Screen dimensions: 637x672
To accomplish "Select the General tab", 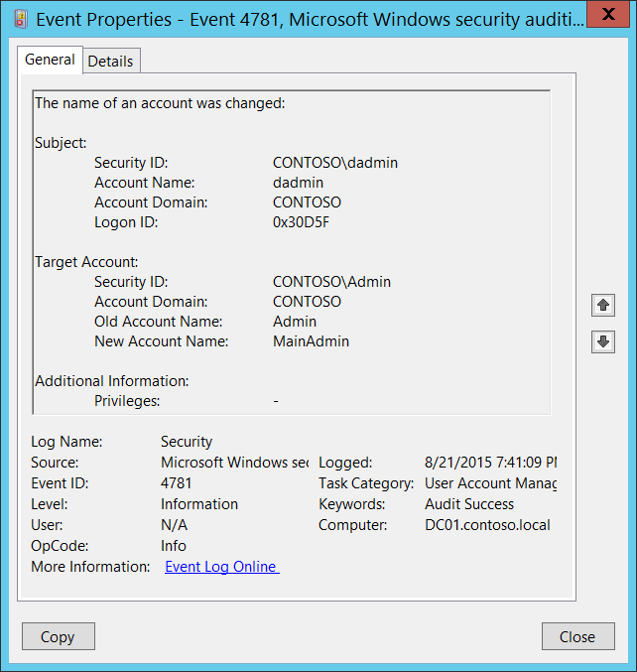I will pos(50,60).
